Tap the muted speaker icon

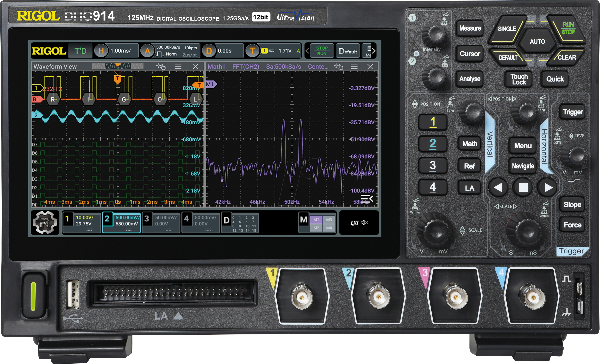click(364, 222)
